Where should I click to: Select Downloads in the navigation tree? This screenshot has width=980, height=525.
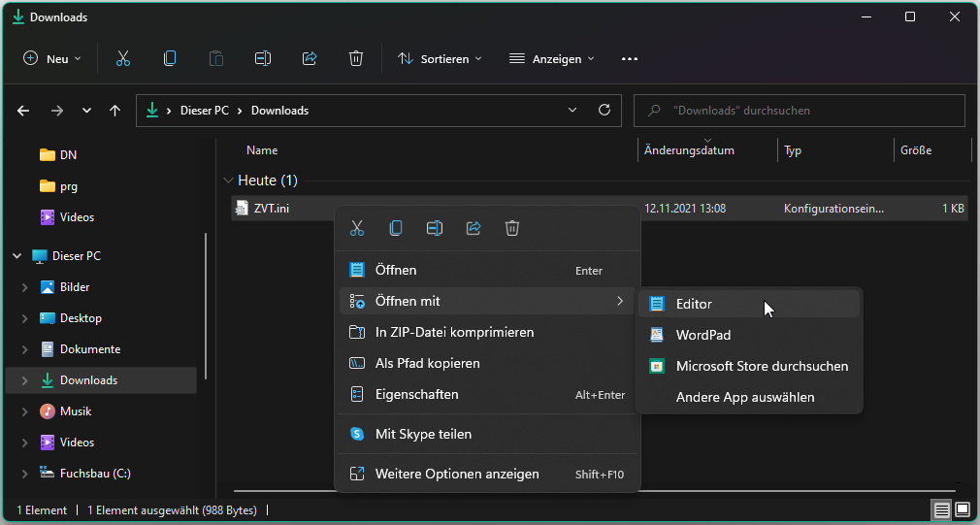click(100, 380)
